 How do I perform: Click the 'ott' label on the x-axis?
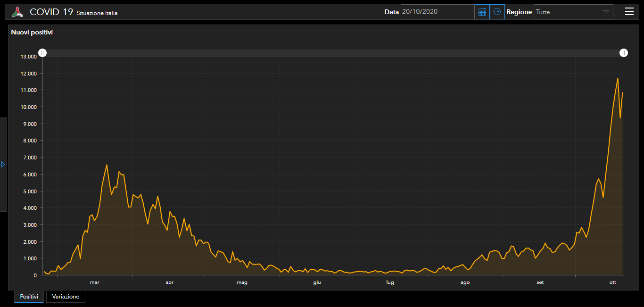tap(612, 282)
